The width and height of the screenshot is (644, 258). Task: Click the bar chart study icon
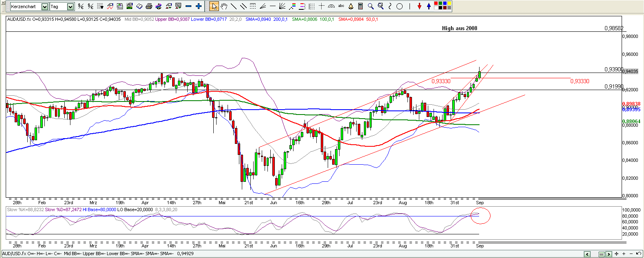coord(120,7)
